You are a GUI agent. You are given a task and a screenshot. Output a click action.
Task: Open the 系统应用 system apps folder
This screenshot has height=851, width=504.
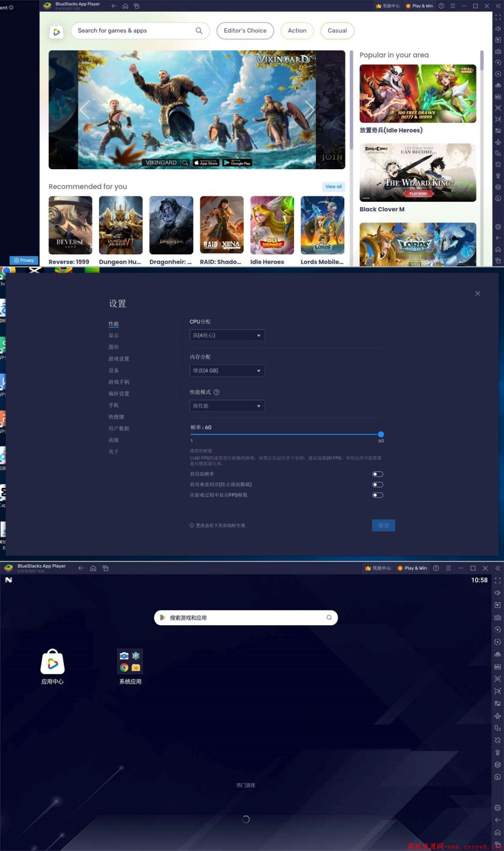coord(130,662)
